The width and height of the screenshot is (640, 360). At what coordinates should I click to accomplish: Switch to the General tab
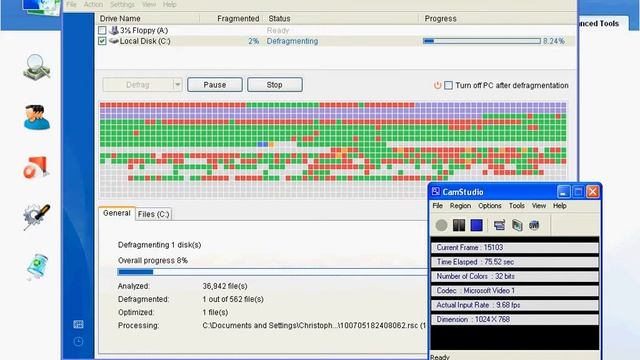click(x=117, y=213)
